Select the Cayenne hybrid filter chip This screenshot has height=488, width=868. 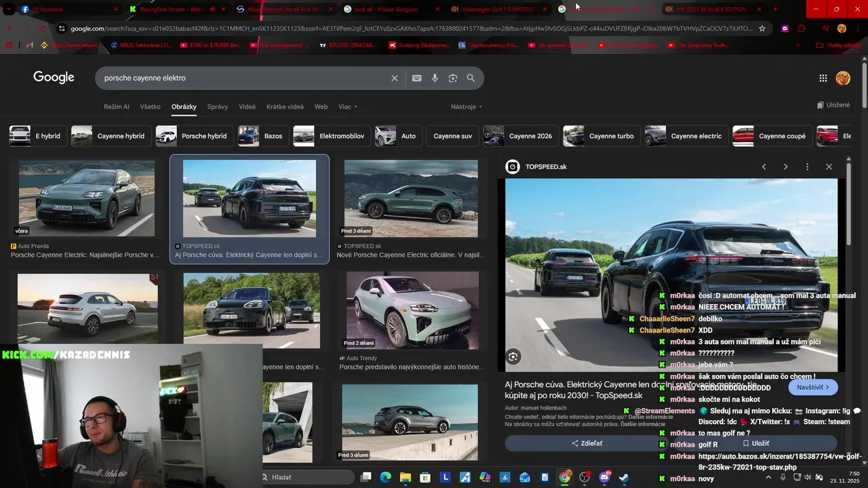110,136
